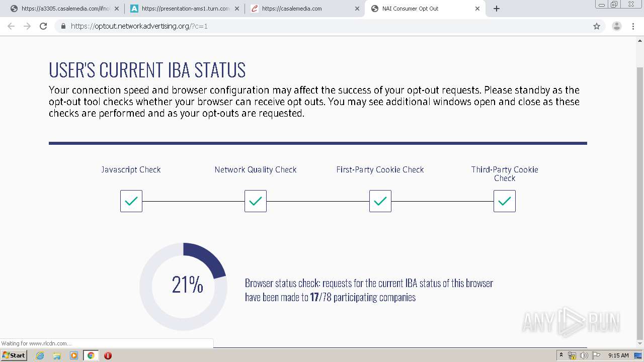Click the browser Back arrow

[11, 26]
